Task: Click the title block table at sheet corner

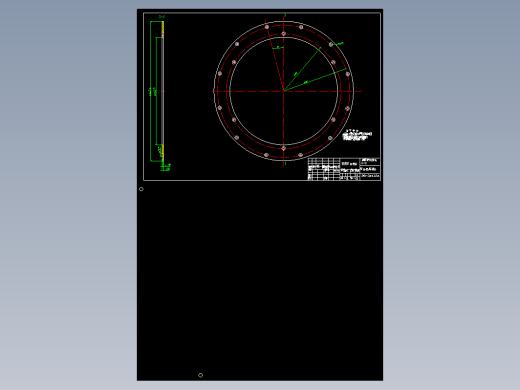Action: pos(344,169)
